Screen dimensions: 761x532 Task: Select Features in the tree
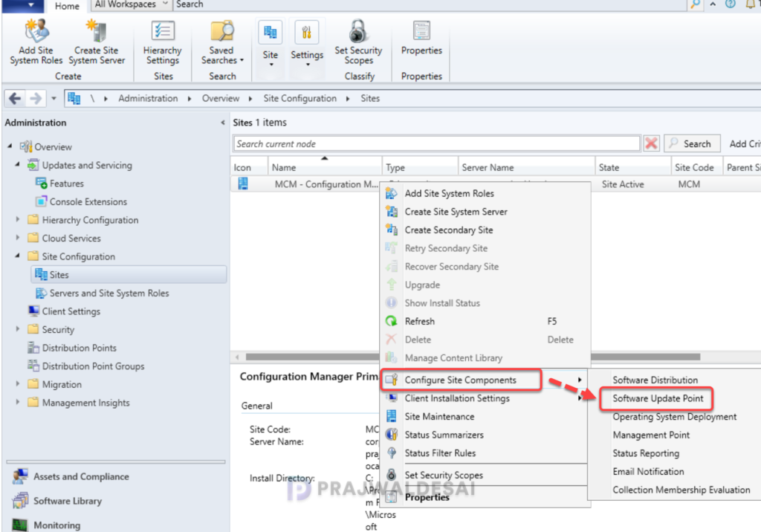(66, 184)
